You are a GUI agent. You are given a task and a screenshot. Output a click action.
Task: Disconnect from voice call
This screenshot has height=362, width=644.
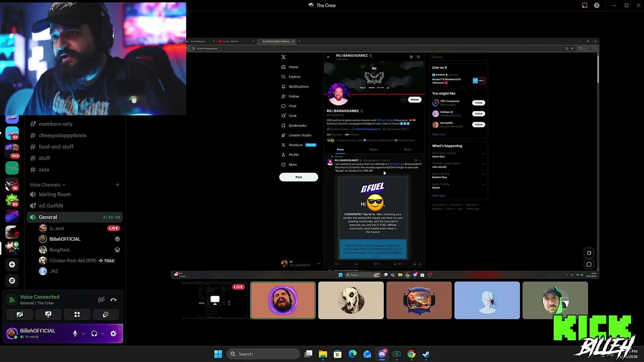pos(113,300)
